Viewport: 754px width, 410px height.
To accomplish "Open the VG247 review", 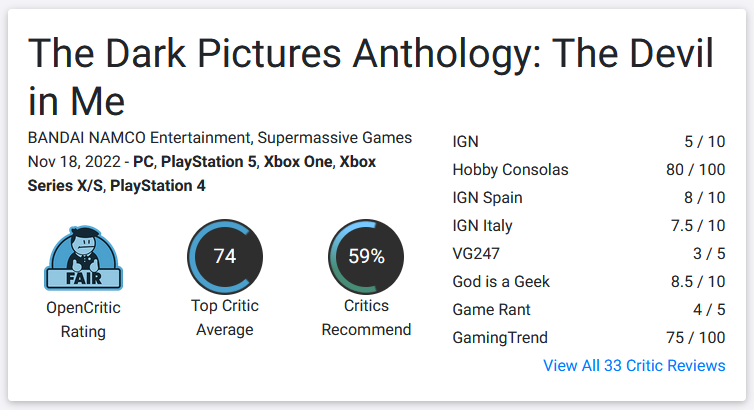I will (x=589, y=253).
